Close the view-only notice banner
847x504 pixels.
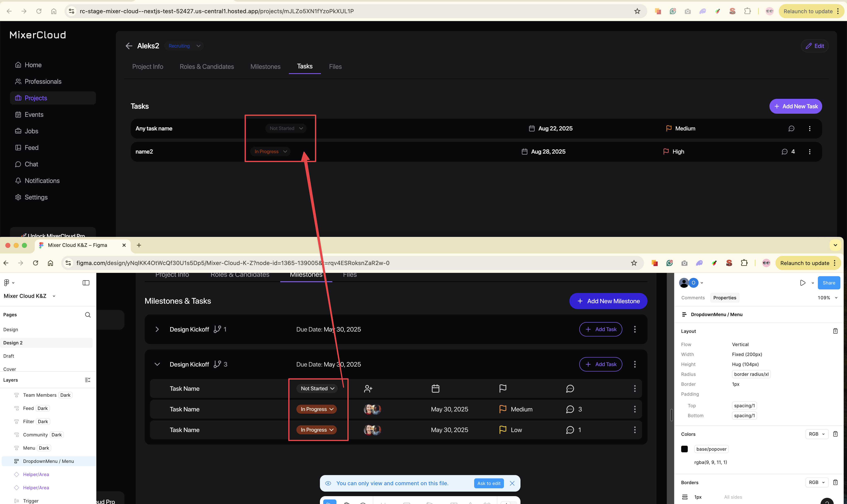pyautogui.click(x=512, y=483)
